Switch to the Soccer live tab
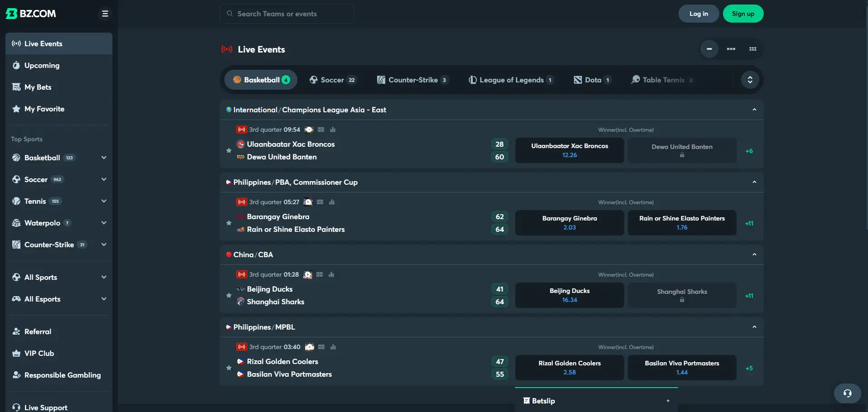The width and height of the screenshot is (868, 412). (x=333, y=80)
